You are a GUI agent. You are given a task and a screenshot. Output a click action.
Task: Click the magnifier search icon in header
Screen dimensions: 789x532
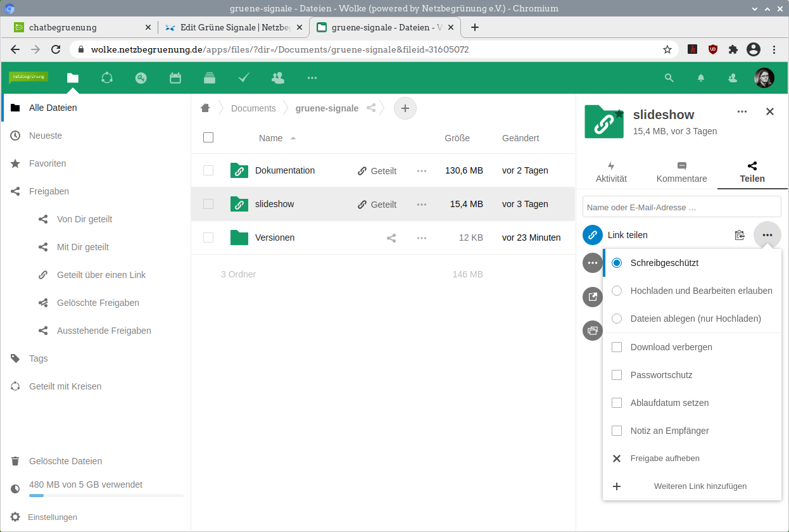click(x=669, y=78)
